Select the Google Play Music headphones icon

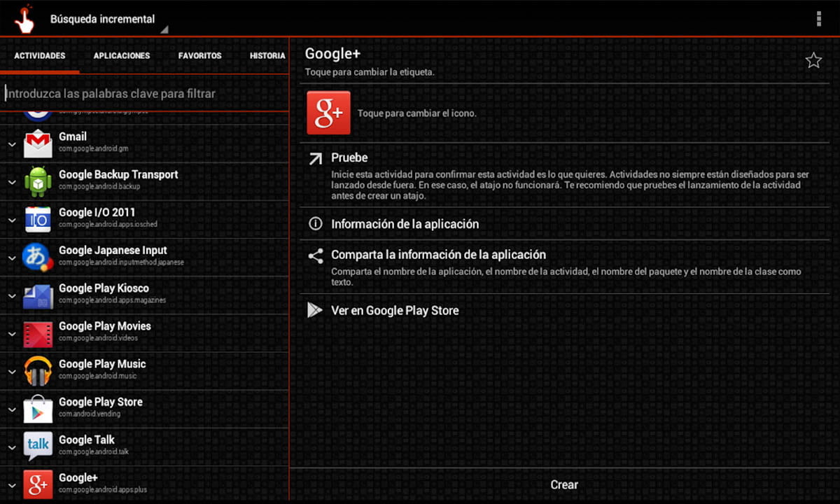coord(38,371)
